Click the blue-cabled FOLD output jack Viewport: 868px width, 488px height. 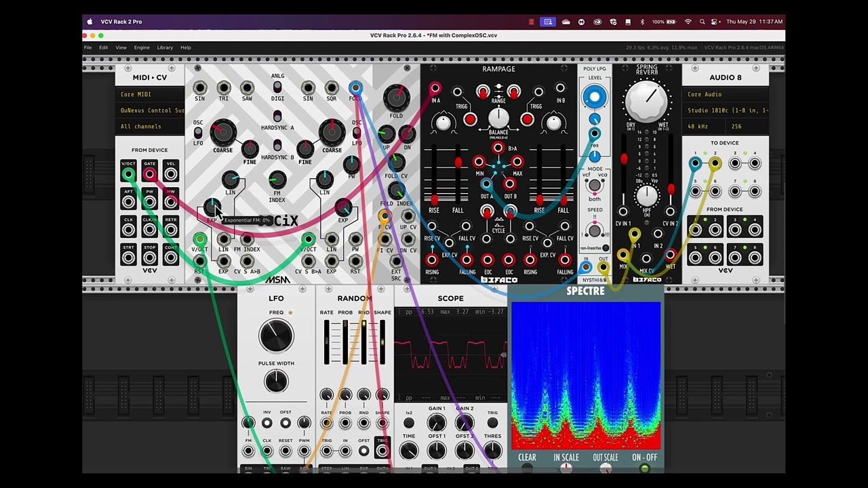tap(355, 88)
